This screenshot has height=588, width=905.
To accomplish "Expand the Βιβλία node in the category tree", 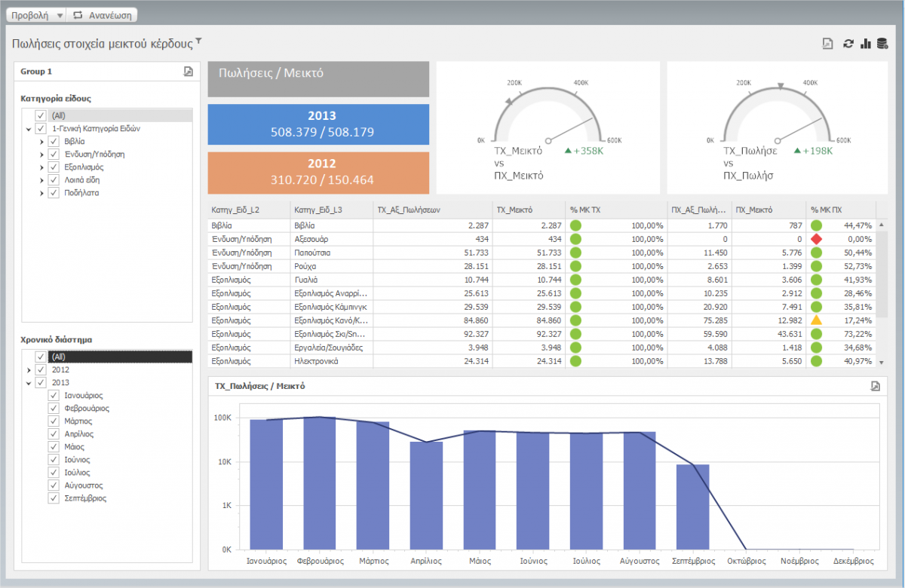I will coord(42,141).
